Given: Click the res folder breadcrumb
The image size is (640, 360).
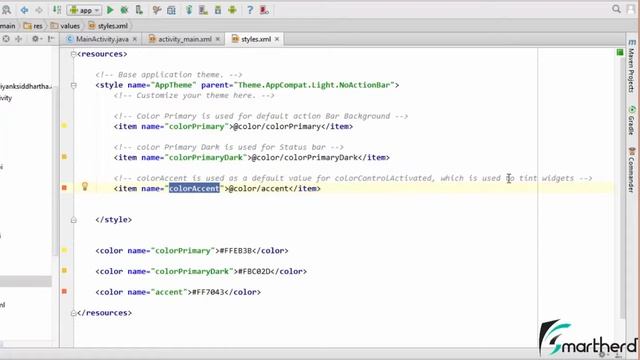Looking at the screenshot, I should 33,26.
